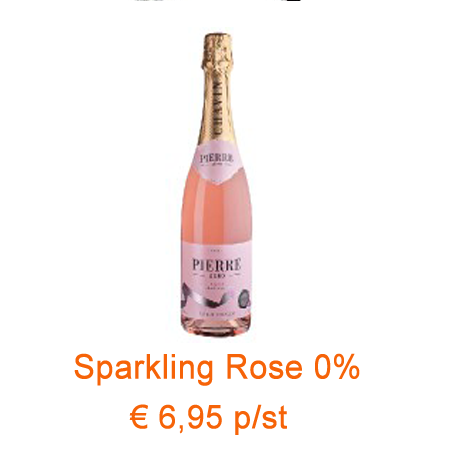Click the Sparkling Rose 0% product title
450x450 pixels.
(217, 369)
